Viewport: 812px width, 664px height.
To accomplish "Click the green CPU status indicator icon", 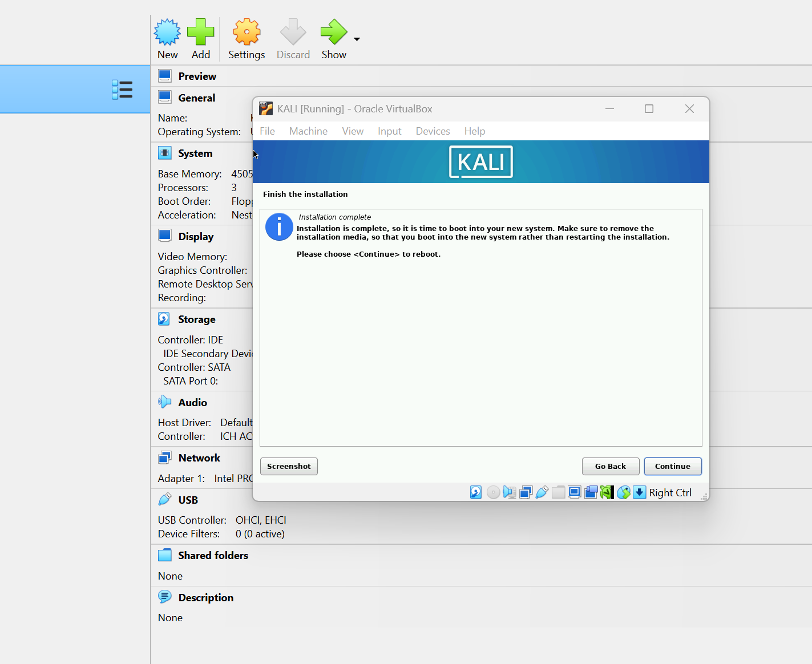I will click(607, 492).
